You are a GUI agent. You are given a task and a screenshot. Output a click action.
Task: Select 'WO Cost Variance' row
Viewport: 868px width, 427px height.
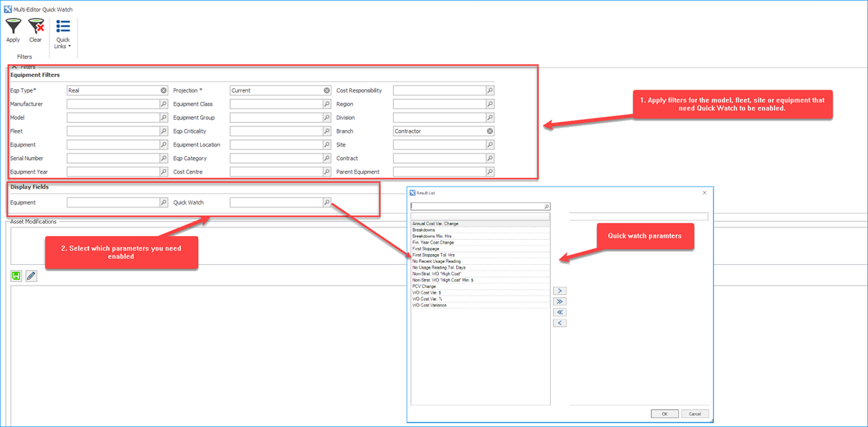click(481, 305)
